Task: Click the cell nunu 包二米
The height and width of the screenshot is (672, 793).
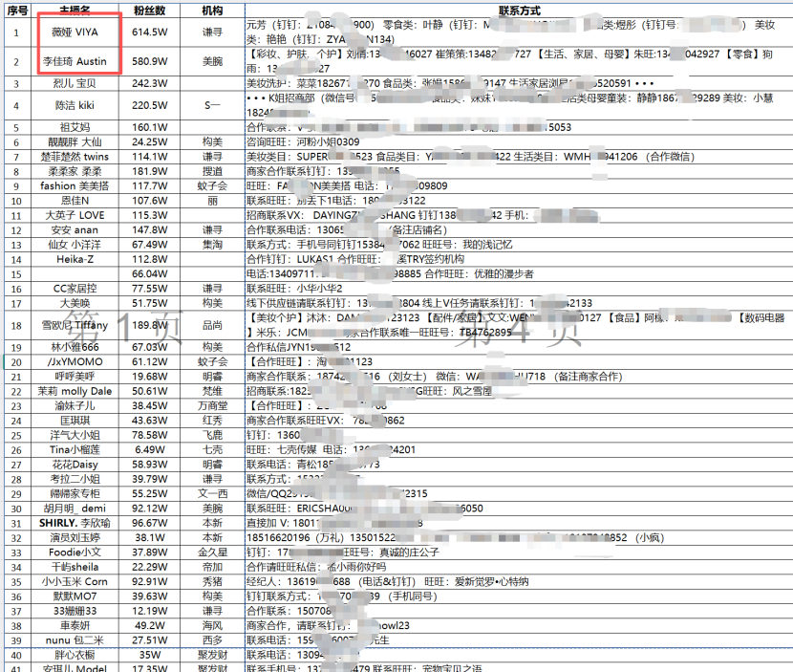Action: 75,641
